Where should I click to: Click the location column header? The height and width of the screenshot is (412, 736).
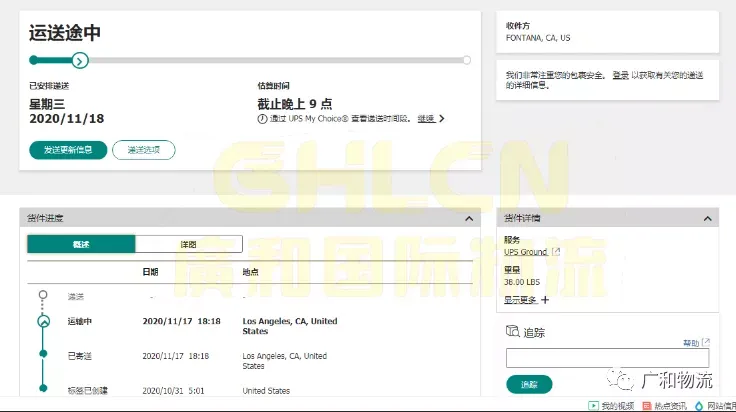(x=250, y=272)
